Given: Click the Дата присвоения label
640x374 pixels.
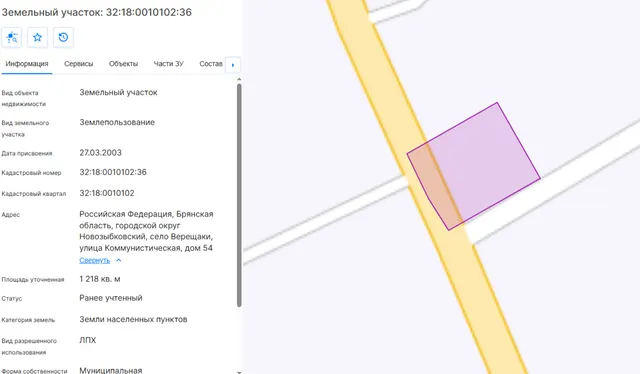Looking at the screenshot, I should tap(27, 154).
